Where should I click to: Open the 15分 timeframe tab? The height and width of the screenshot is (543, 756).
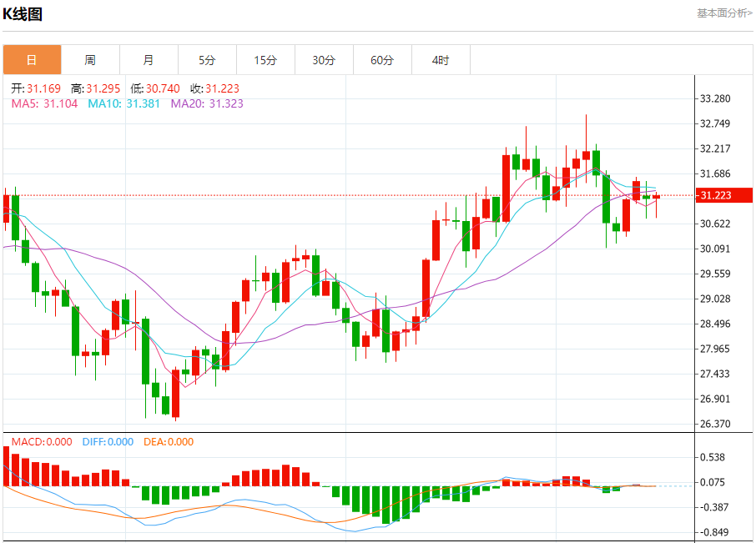pyautogui.click(x=265, y=60)
